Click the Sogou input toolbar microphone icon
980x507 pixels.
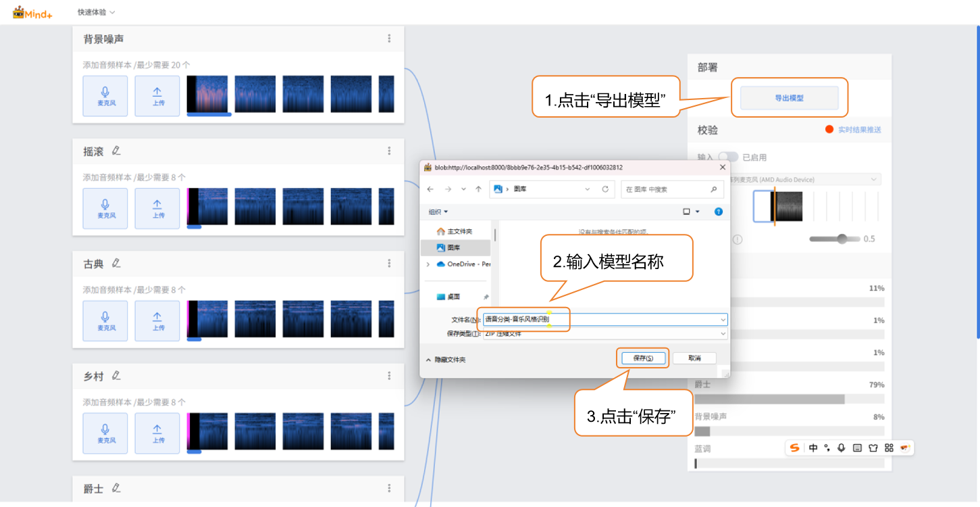pyautogui.click(x=841, y=448)
